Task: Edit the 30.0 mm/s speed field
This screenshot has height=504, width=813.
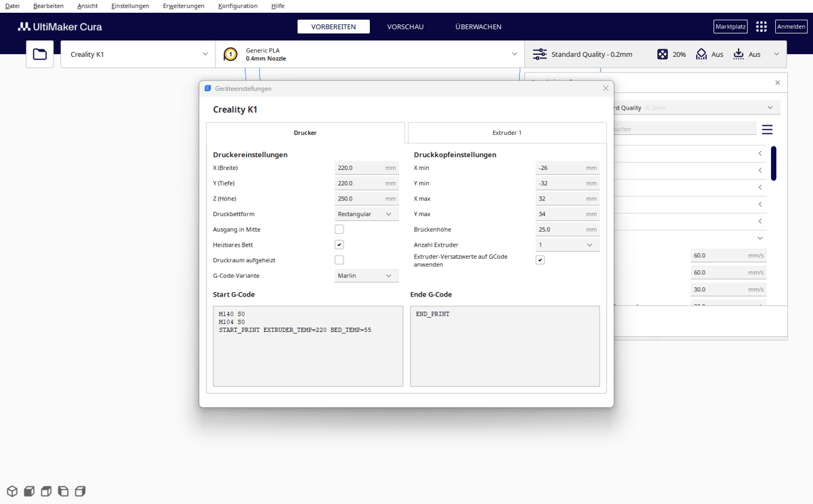Action: 729,289
